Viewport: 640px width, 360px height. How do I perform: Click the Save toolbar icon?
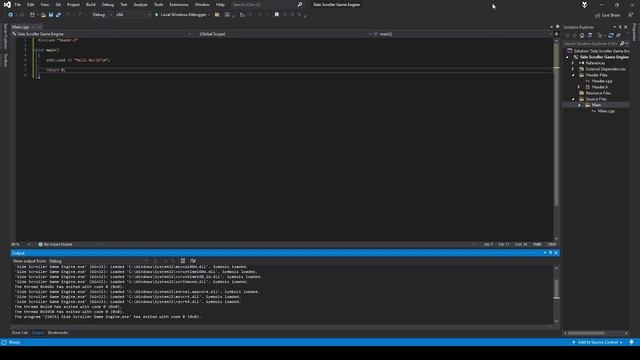point(51,15)
